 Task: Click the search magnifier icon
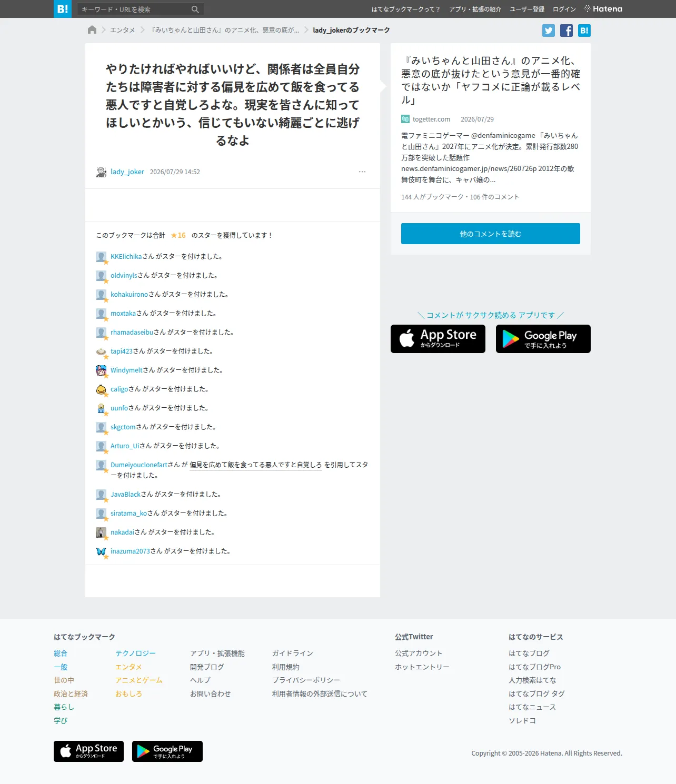point(195,9)
